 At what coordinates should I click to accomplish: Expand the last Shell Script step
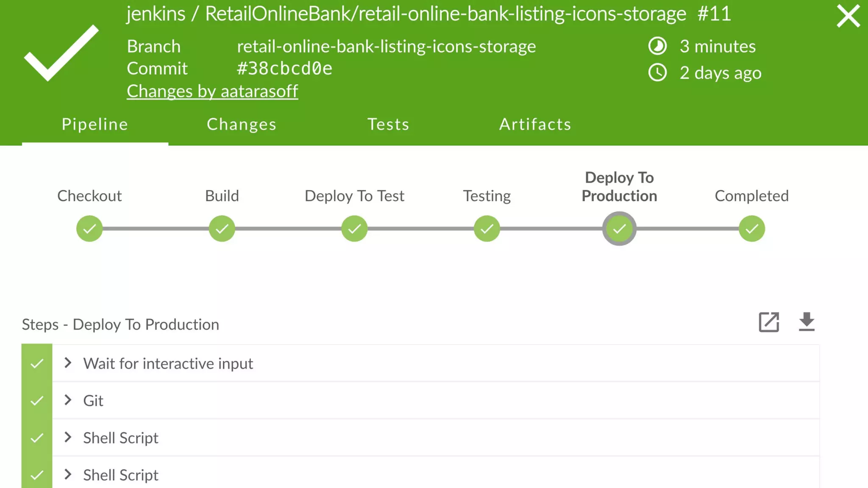[68, 474]
